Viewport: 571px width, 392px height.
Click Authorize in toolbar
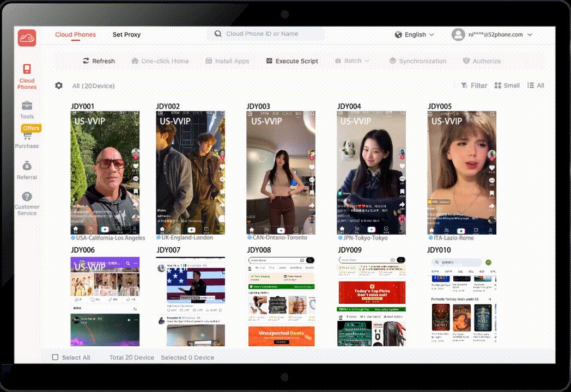coord(482,61)
